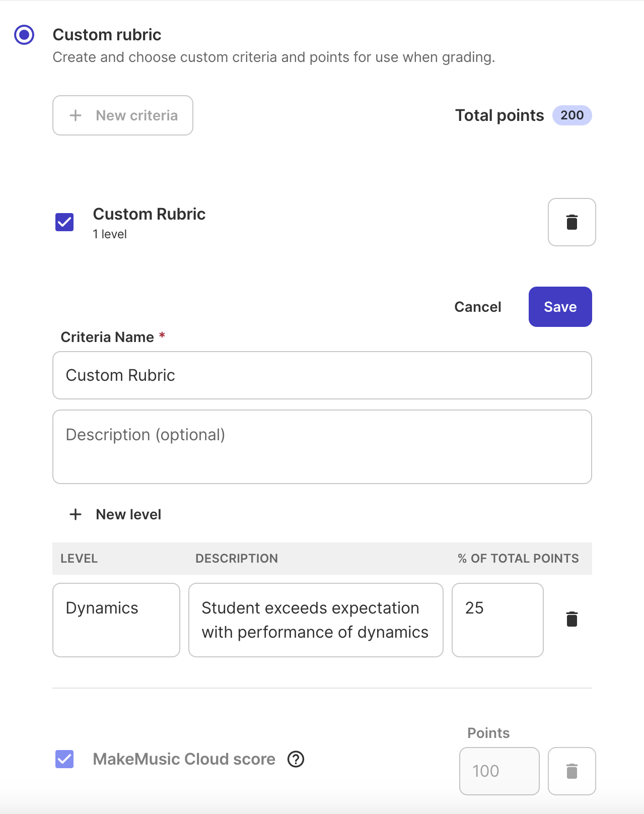
Task: Click the checkmark inside the Custom Rubric checkbox
Action: coord(64,222)
